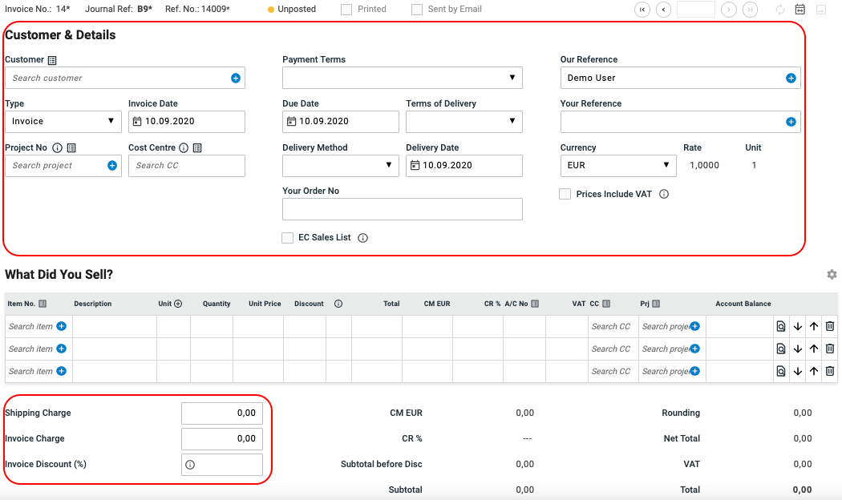Move the third item row up
842x504 pixels.
[x=814, y=371]
